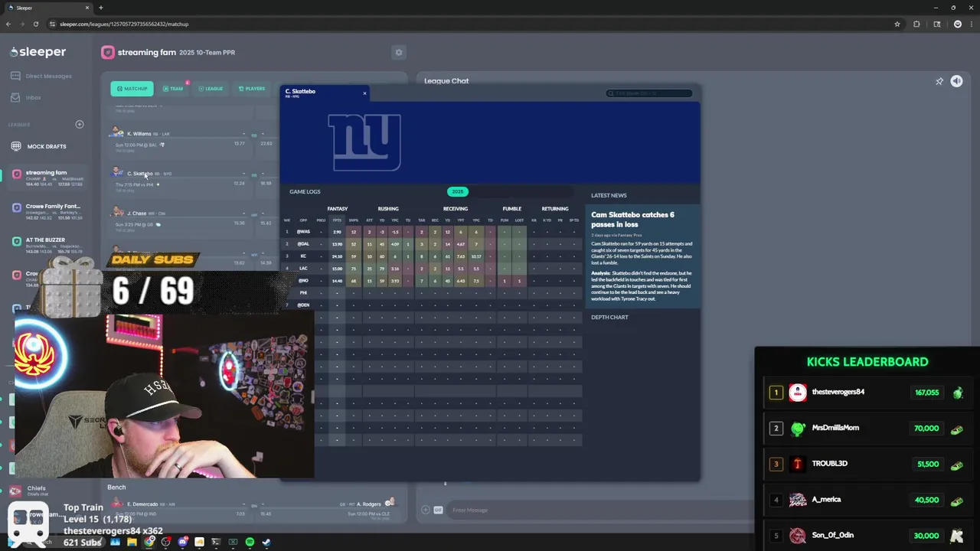Image resolution: width=980 pixels, height=551 pixels.
Task: Open E. Demercado bench player
Action: (142, 504)
